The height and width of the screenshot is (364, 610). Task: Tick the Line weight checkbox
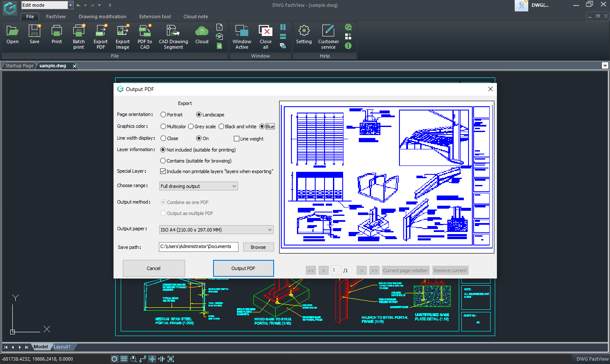click(x=237, y=139)
